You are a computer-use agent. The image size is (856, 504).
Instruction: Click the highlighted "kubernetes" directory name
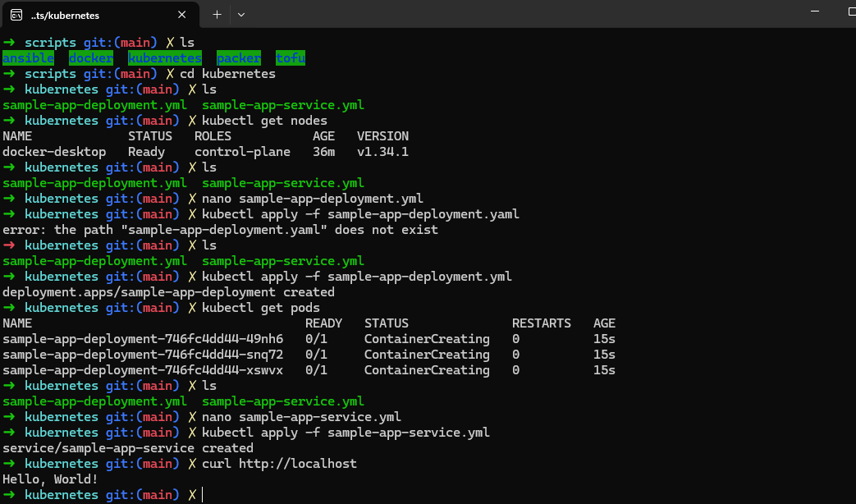coord(164,57)
